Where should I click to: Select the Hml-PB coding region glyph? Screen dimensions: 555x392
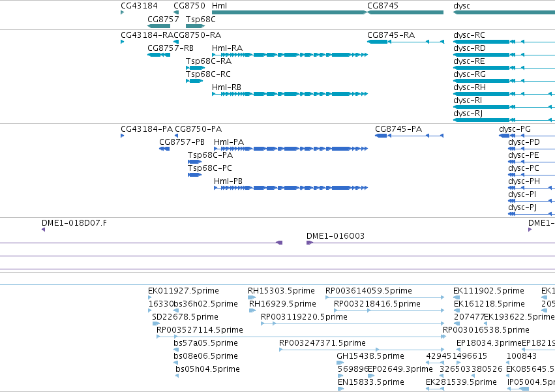pyautogui.click(x=291, y=188)
